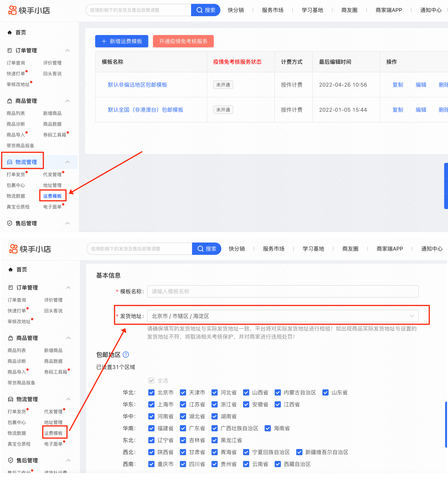Click the 商品管理 bag icon in the top sidebar
This screenshot has width=448, height=491.
pyautogui.click(x=9, y=101)
